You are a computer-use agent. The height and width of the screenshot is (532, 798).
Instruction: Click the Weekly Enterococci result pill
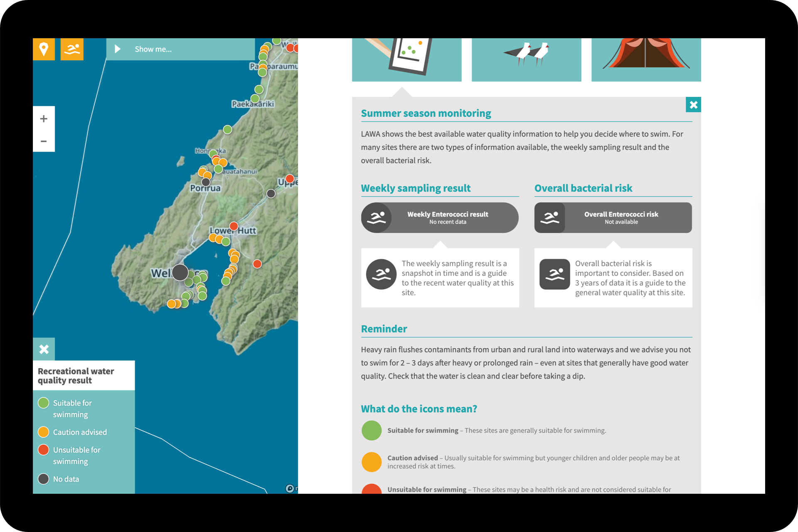point(440,218)
